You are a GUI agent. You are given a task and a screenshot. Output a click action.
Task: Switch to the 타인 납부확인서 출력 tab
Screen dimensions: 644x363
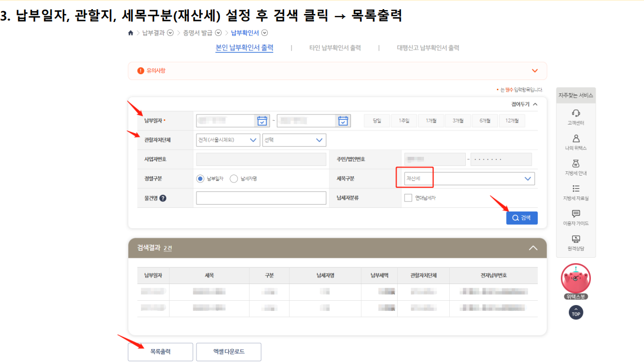[x=335, y=47]
